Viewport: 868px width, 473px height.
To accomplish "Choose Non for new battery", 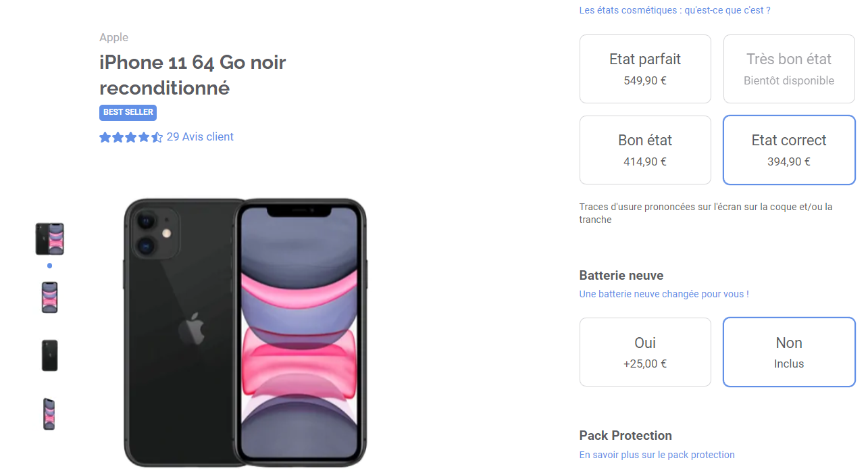I will (x=789, y=352).
